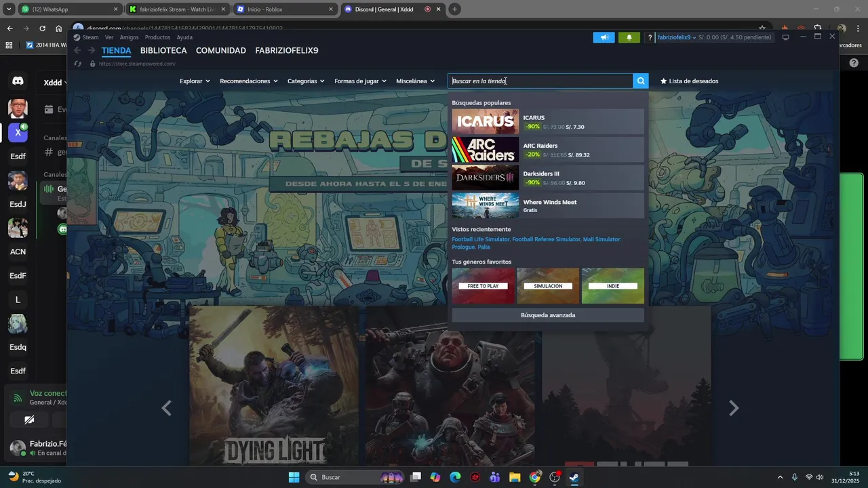
Task: Click the Steam help question mark icon
Action: (x=650, y=38)
